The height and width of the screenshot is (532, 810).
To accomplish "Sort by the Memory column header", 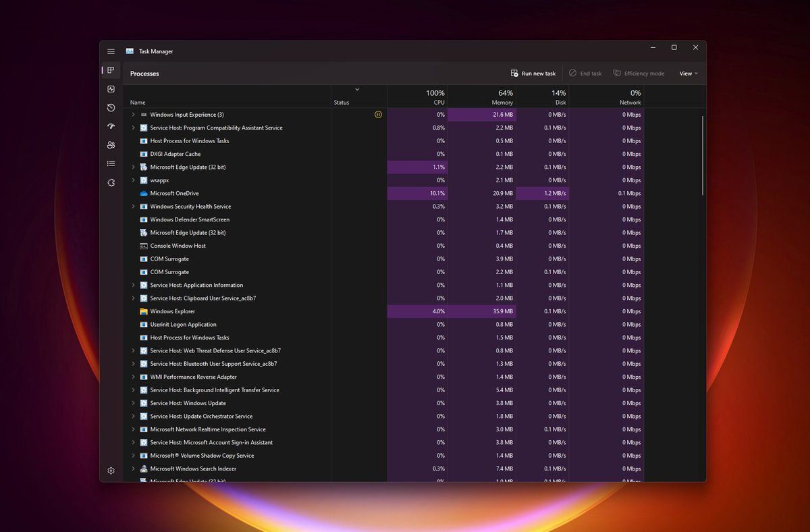I will coord(482,97).
